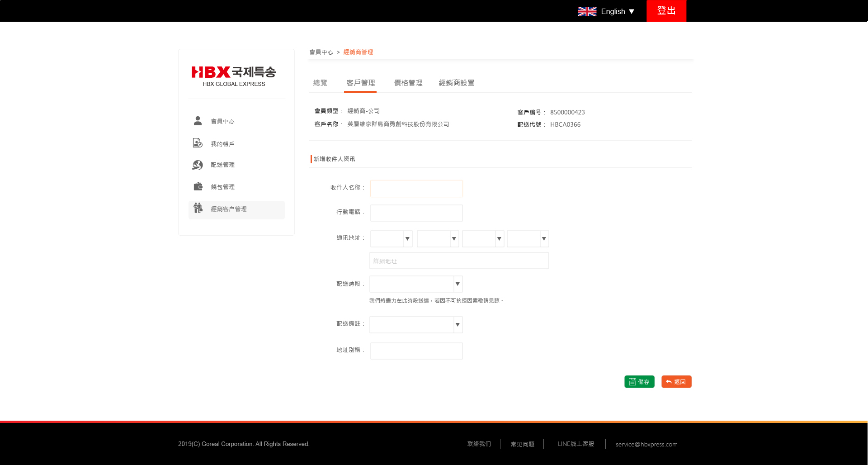Image resolution: width=868 pixels, height=465 pixels.
Task: Switch to the 總覽 overview tab
Action: (x=320, y=83)
